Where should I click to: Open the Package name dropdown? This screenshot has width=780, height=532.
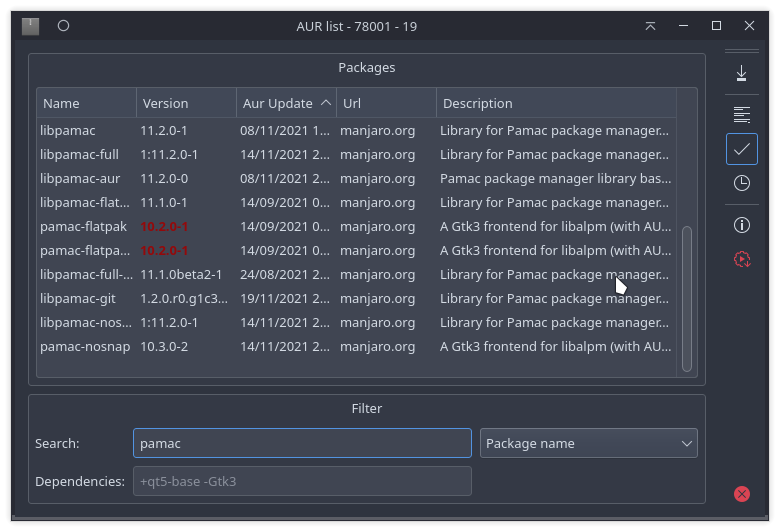click(588, 443)
